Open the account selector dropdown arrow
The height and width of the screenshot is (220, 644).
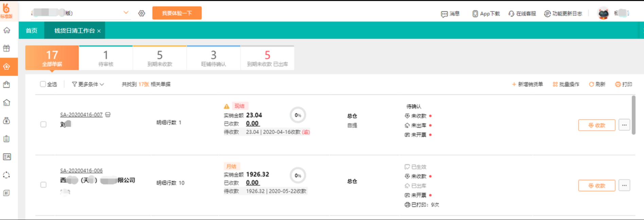[126, 13]
